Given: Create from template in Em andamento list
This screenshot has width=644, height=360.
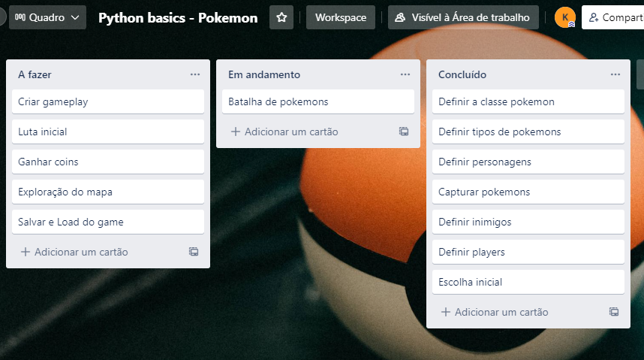Looking at the screenshot, I should pyautogui.click(x=404, y=132).
